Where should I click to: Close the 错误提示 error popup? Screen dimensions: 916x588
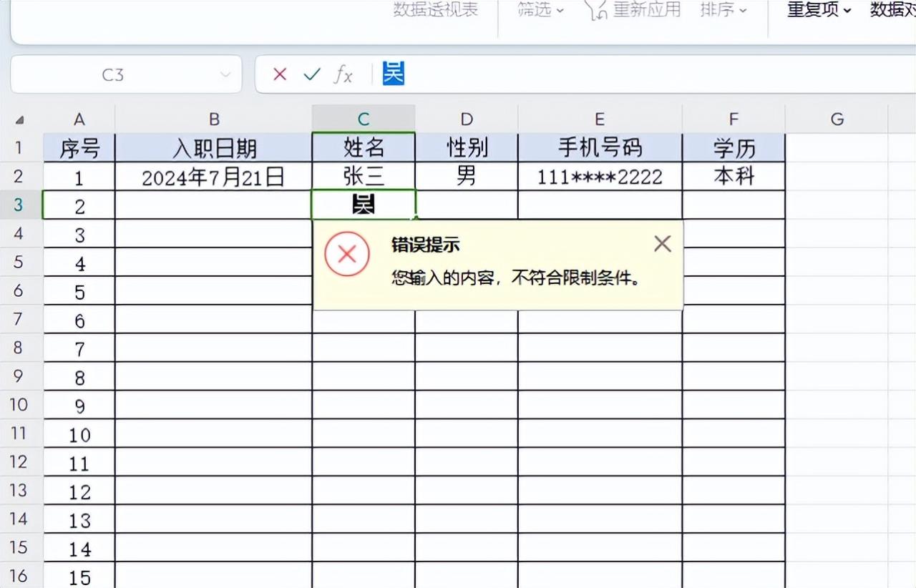pyautogui.click(x=663, y=244)
